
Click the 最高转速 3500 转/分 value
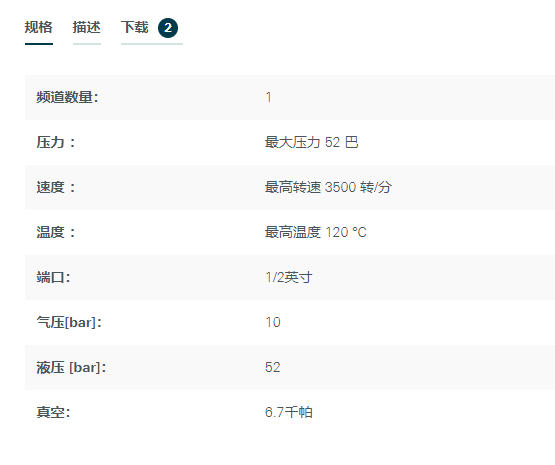point(328,187)
